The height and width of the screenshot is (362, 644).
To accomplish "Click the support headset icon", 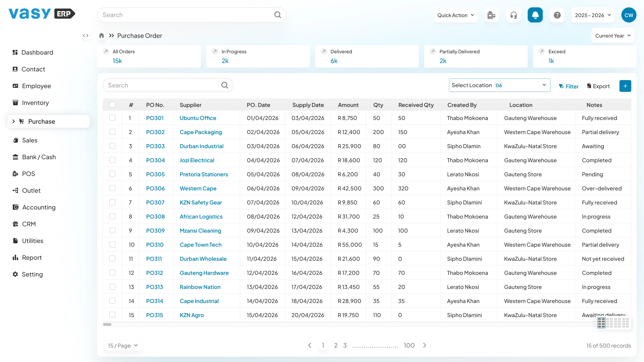I will tap(513, 15).
